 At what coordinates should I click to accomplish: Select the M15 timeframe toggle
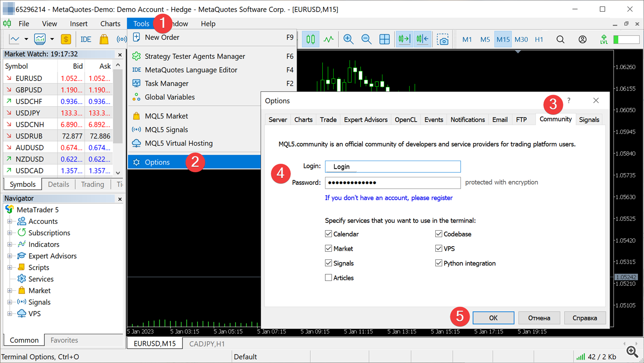click(503, 40)
